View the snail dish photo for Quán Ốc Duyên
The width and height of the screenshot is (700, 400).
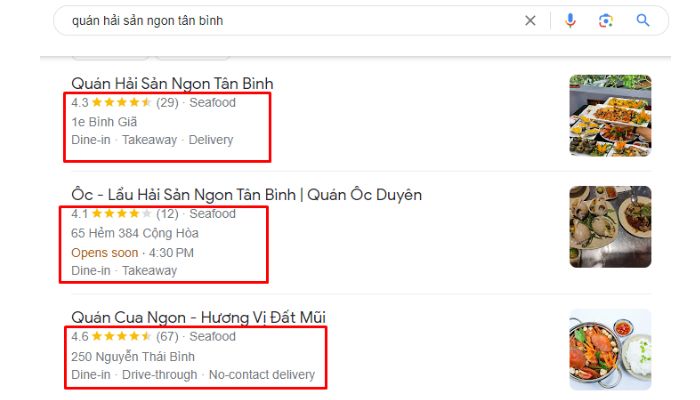tap(610, 227)
